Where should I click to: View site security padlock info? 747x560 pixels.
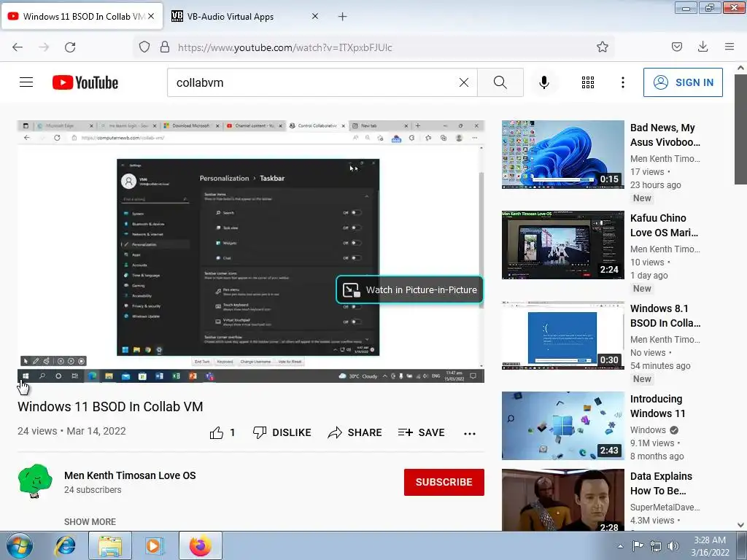pos(165,47)
